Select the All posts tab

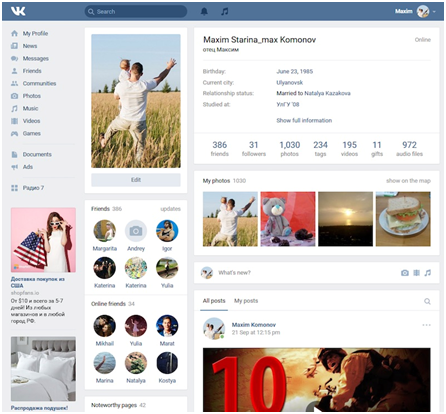point(214,301)
